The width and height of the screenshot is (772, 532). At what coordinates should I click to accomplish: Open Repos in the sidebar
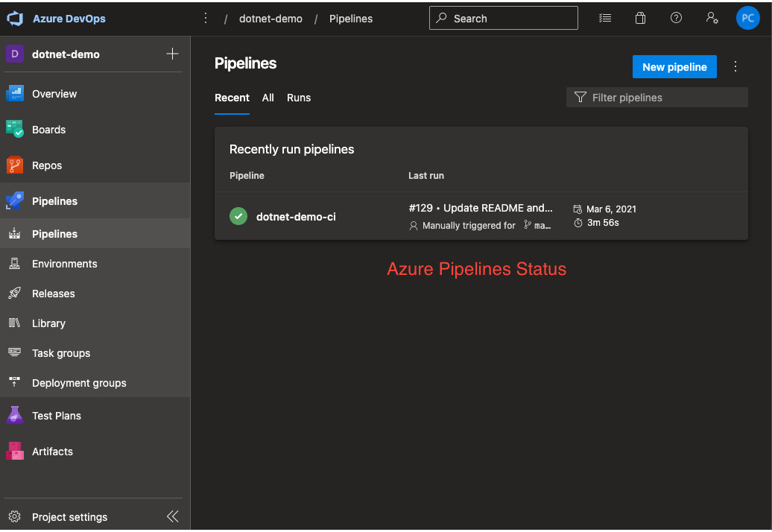click(x=95, y=165)
